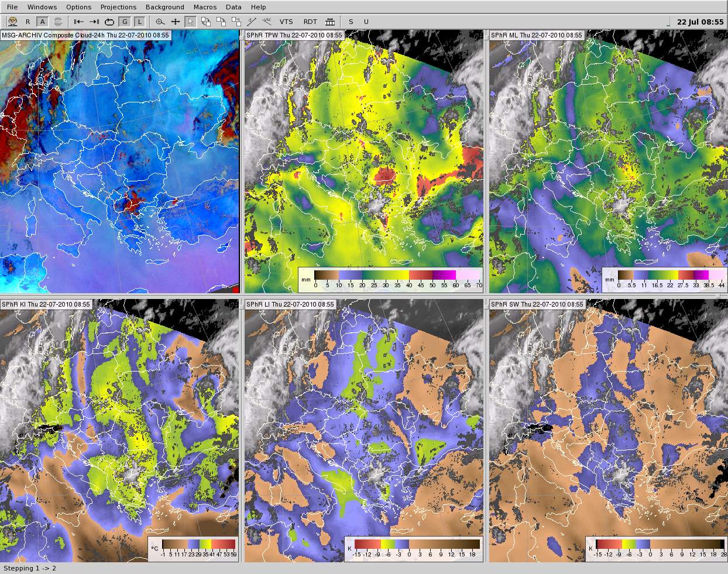The height and width of the screenshot is (574, 728).
Task: Select the pan crosshair tool
Action: [x=175, y=22]
